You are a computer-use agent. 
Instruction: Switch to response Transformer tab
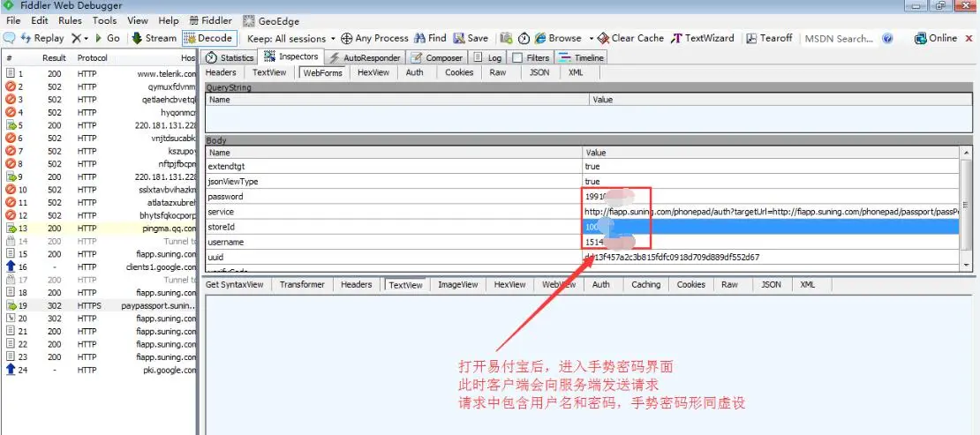[302, 284]
